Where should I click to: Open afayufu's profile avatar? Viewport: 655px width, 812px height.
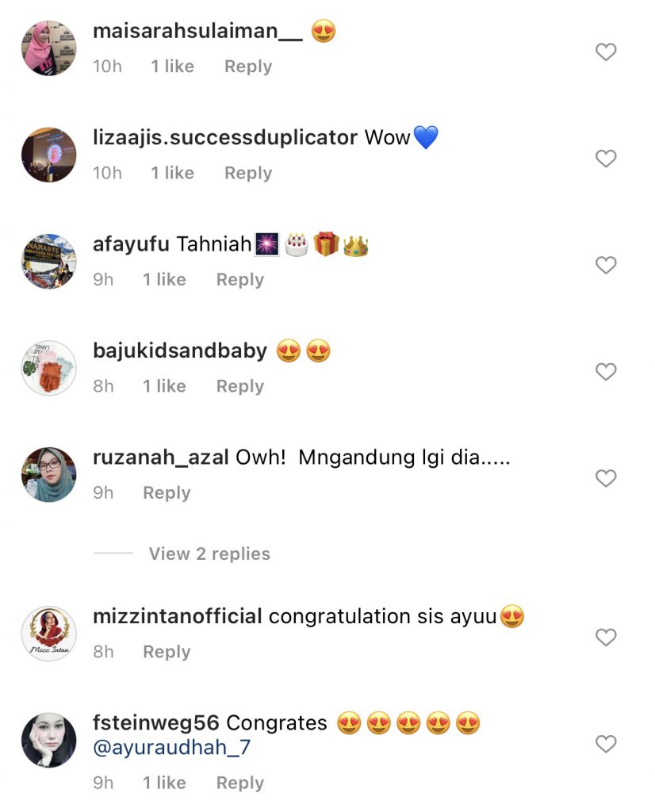click(x=48, y=262)
